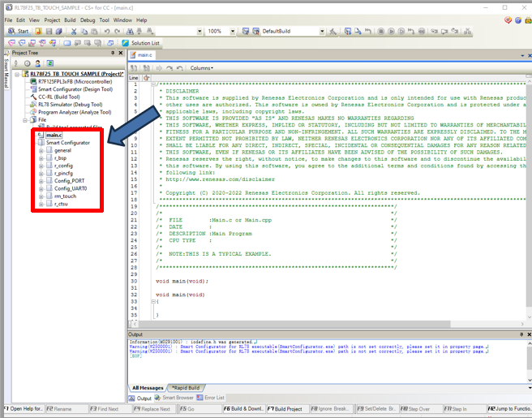Open the search text dropdown
This screenshot has height=418, width=532.
click(x=199, y=31)
